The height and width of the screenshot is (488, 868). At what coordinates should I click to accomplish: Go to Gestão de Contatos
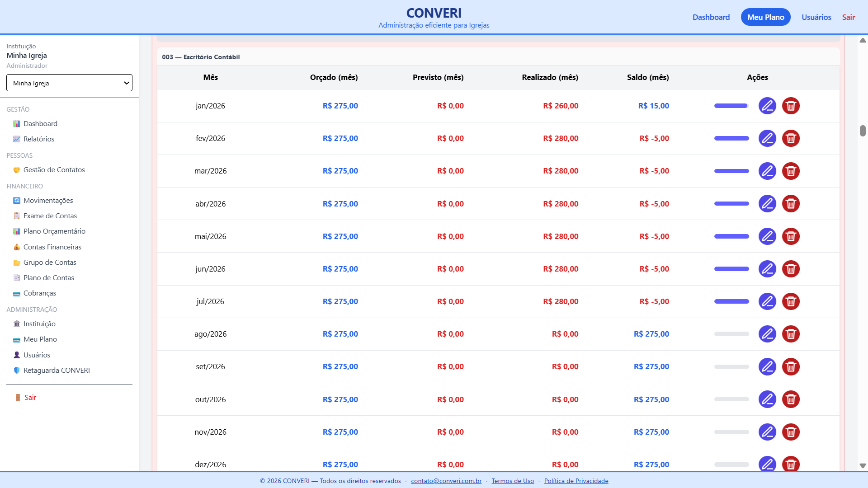click(54, 169)
